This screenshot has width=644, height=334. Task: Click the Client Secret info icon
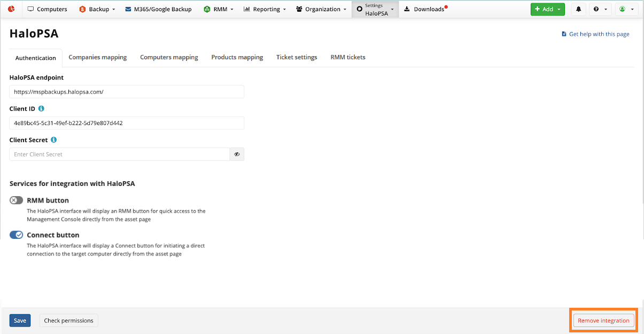tap(54, 140)
